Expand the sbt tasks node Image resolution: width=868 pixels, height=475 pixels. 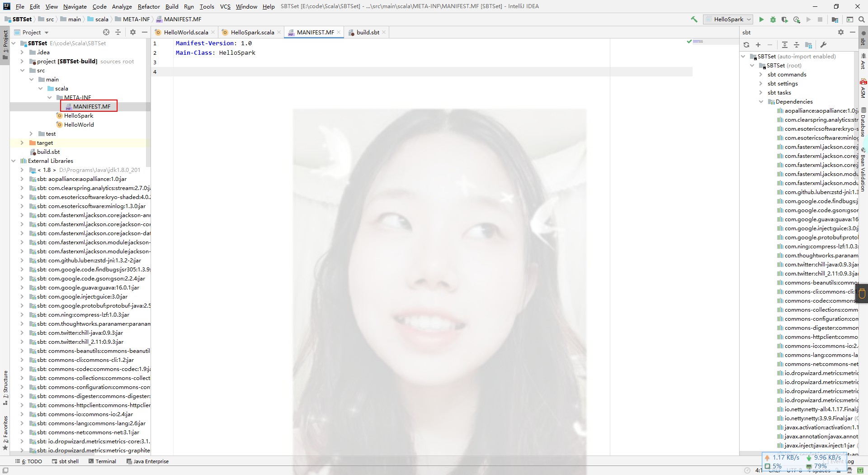[761, 92]
